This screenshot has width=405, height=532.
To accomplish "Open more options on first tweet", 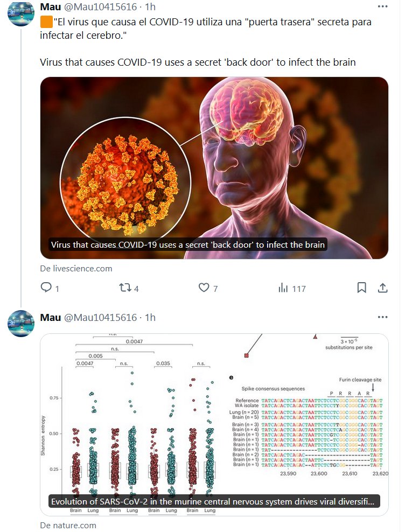I will tap(382, 6).
